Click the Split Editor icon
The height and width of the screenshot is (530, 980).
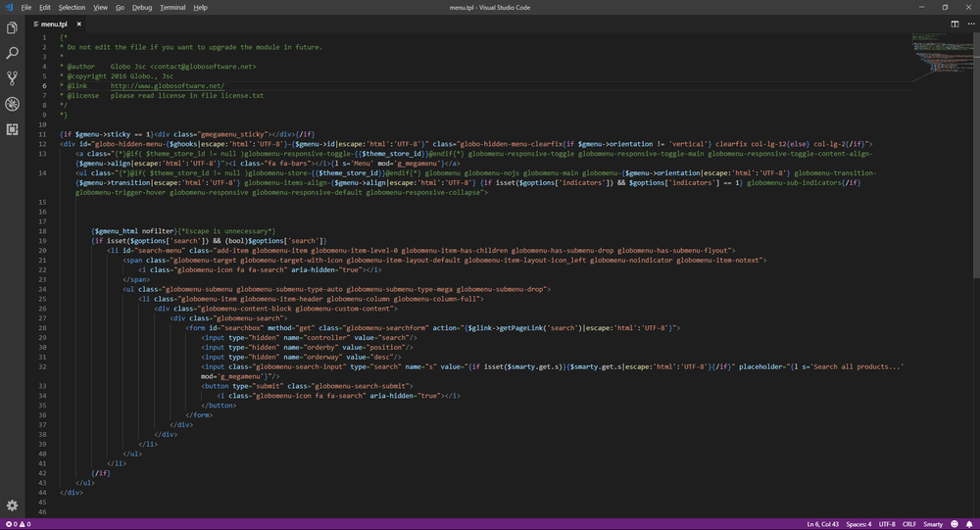(954, 23)
